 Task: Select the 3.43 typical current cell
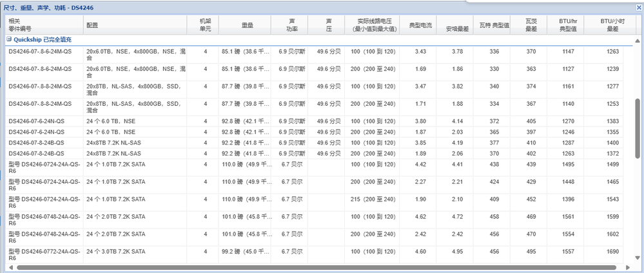[x=420, y=52]
